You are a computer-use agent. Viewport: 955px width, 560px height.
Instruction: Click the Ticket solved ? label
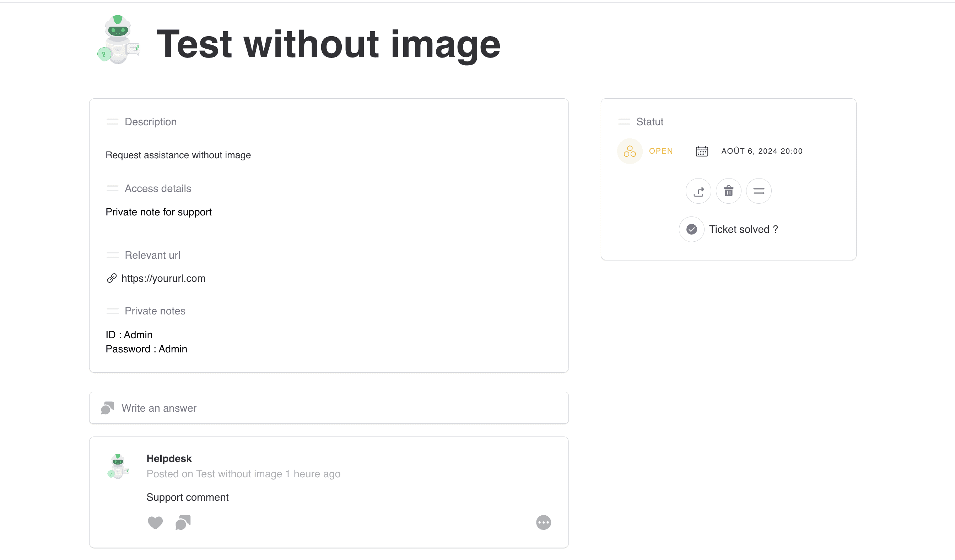[x=743, y=229]
